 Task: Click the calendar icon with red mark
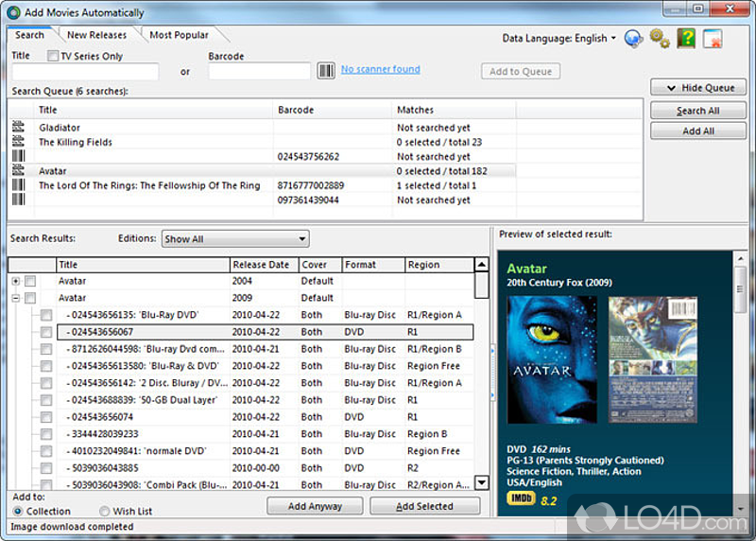point(713,39)
